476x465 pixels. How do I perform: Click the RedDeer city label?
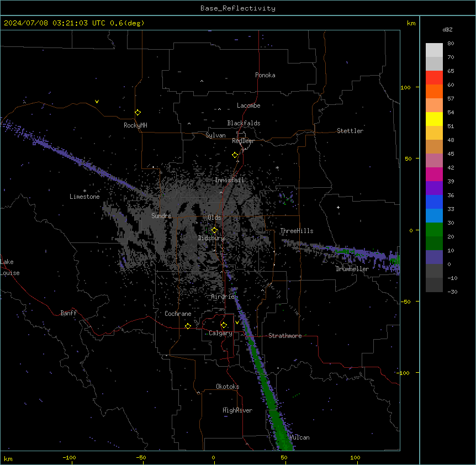[x=243, y=141]
